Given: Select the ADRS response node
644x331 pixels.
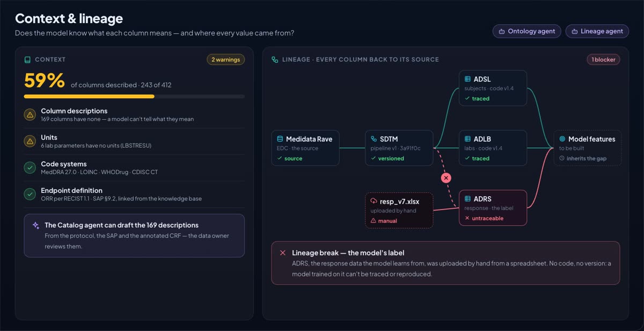Looking at the screenshot, I should point(493,207).
